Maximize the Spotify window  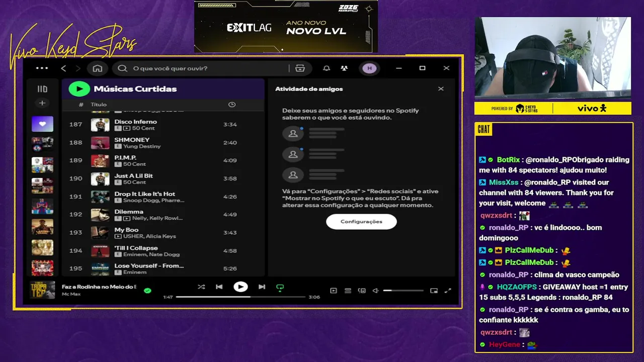[x=422, y=68]
